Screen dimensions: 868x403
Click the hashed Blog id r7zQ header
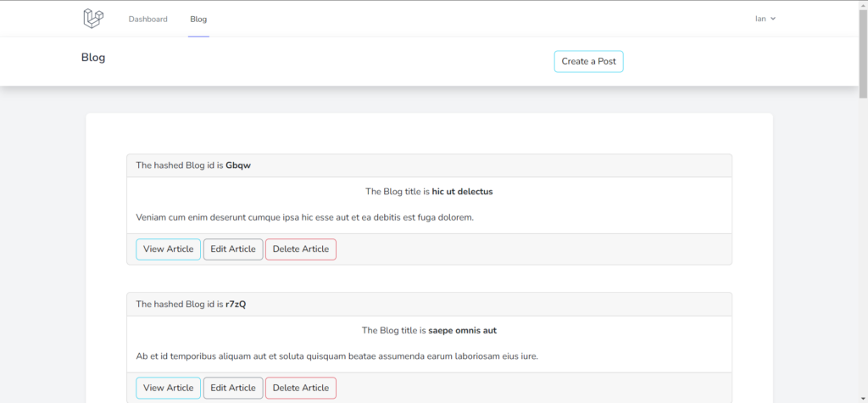[429, 305]
